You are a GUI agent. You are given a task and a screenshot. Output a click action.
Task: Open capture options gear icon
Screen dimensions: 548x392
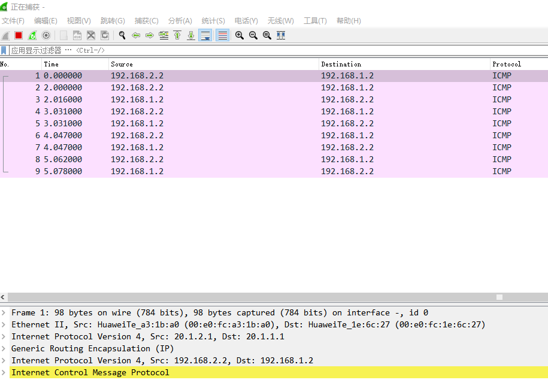point(46,35)
